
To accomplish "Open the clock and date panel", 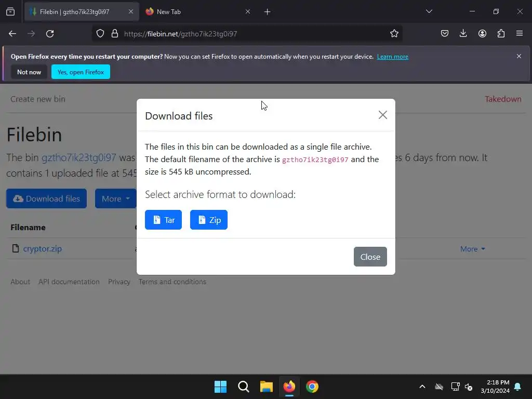I will click(495, 387).
